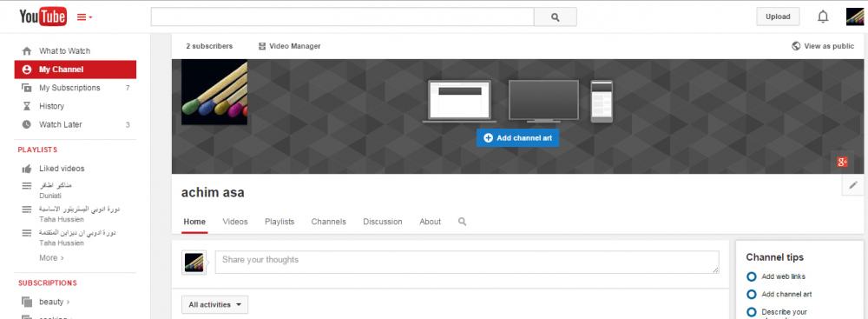The height and width of the screenshot is (319, 868).
Task: Click the Share your thoughts box
Action: (467, 262)
